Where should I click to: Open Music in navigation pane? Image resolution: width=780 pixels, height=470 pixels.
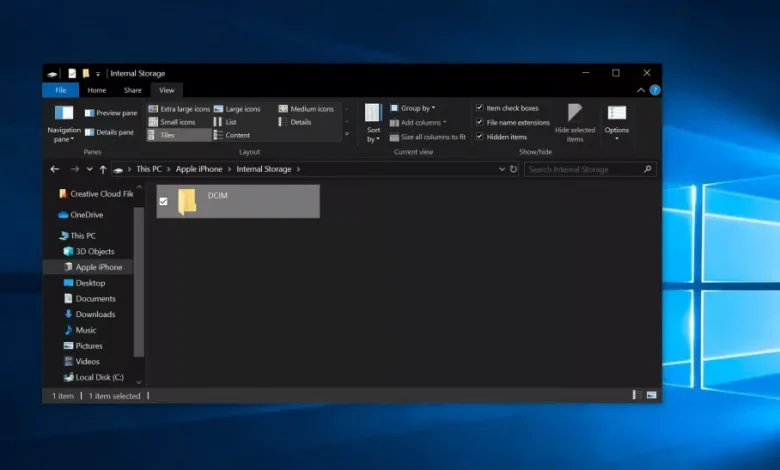click(x=80, y=330)
